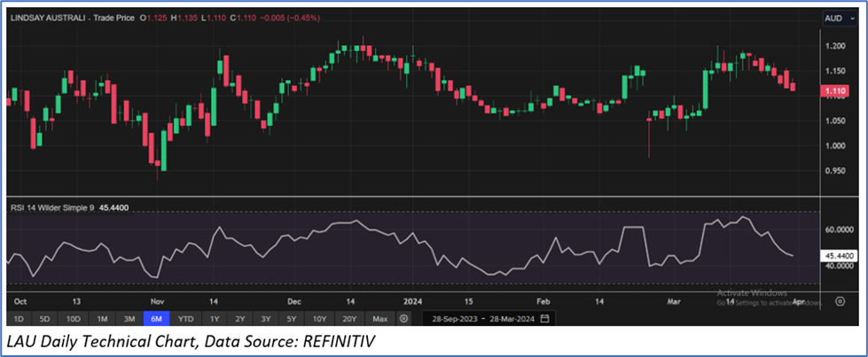Switch chart to 1Y range
The image size is (868, 357).
click(x=214, y=318)
